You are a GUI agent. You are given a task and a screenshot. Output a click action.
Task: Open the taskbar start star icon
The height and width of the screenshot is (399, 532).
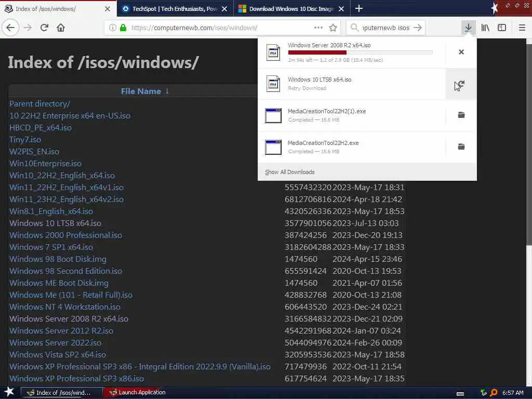pos(9,392)
